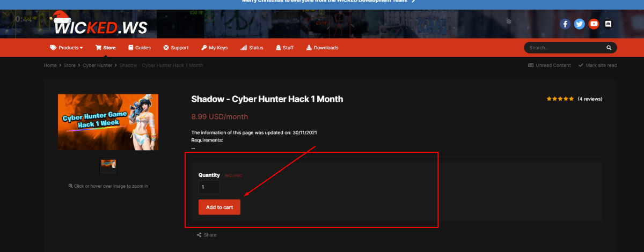Go to Store breadcrumb link

[70, 65]
